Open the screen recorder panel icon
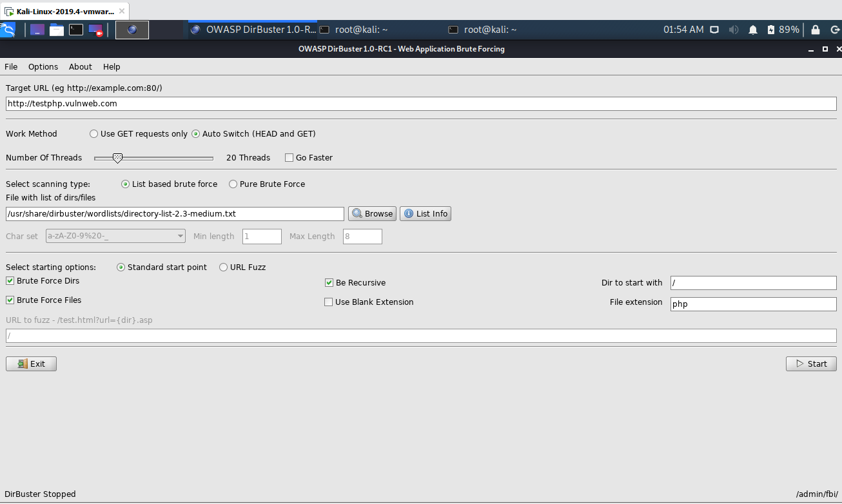The height and width of the screenshot is (504, 842). point(96,30)
